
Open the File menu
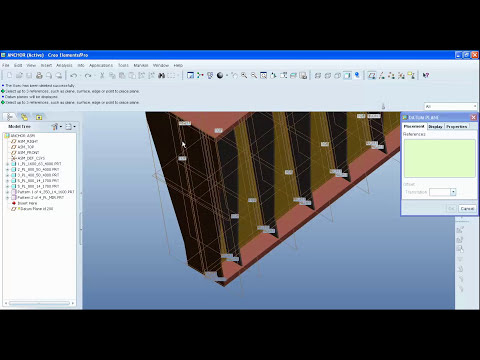(x=6, y=65)
